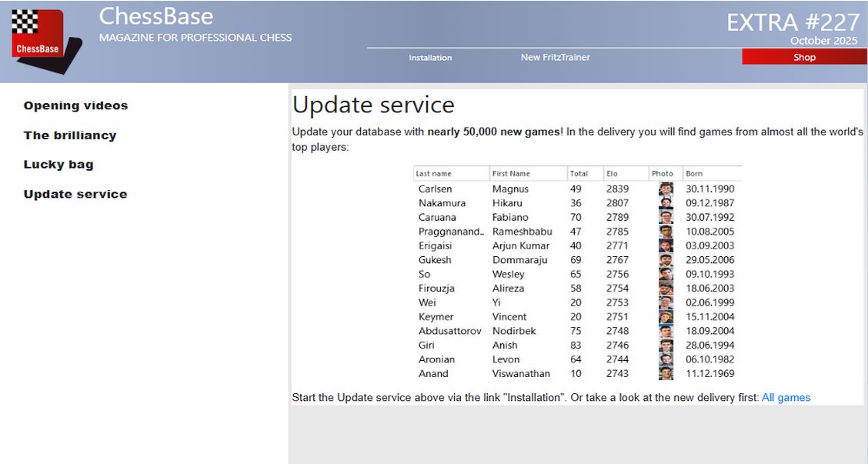Click Wesley So's player photo

666,275
